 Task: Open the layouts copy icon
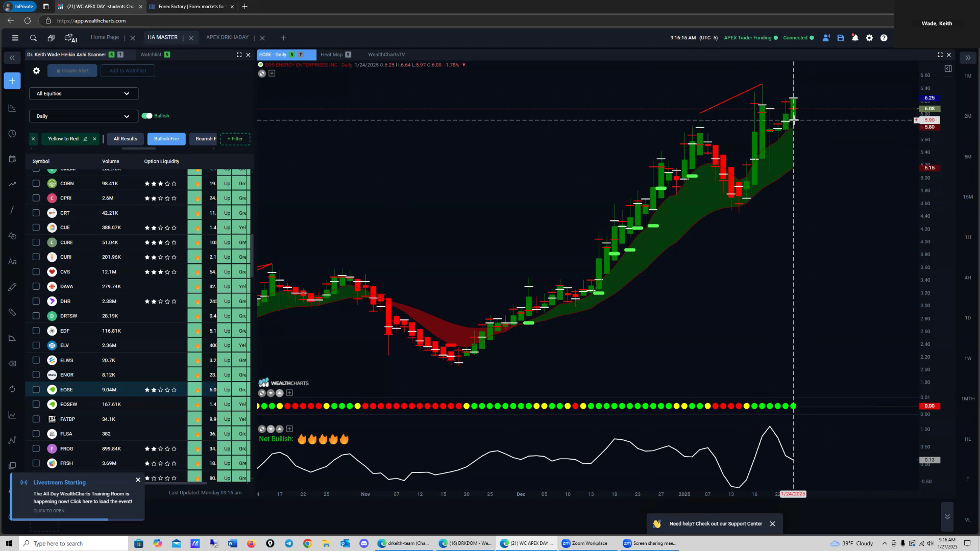pos(51,38)
